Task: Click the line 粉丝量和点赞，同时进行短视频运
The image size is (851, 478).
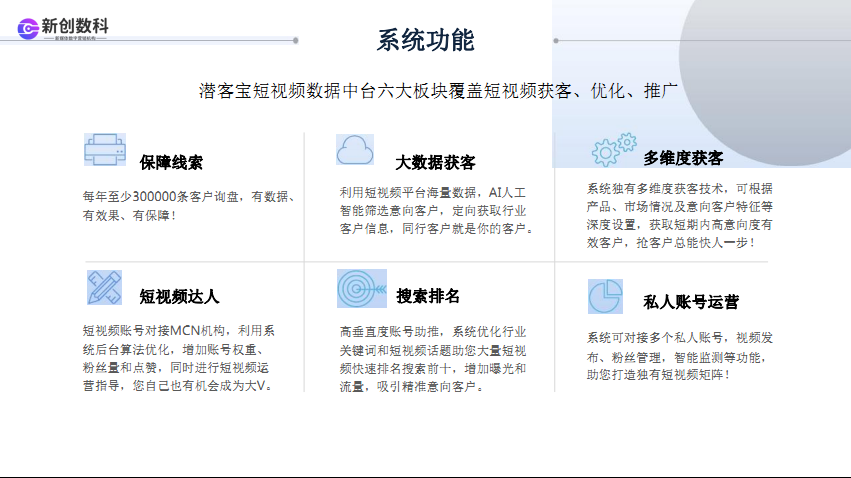Action: pyautogui.click(x=175, y=367)
